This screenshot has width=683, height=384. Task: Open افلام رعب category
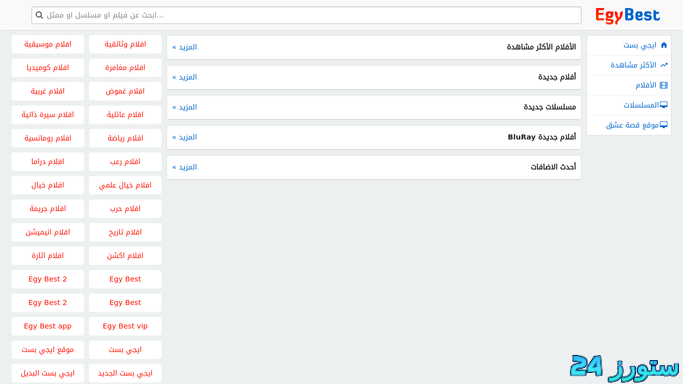click(x=125, y=162)
